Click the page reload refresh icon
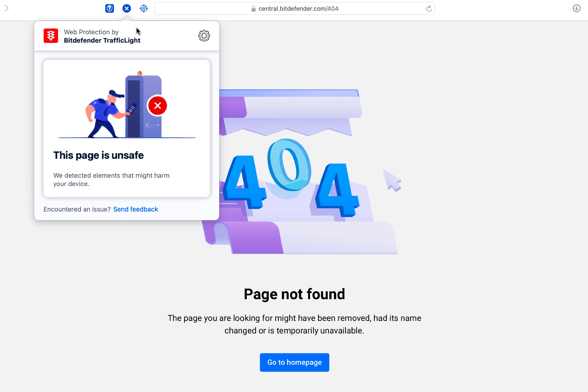The height and width of the screenshot is (392, 588). tap(429, 8)
